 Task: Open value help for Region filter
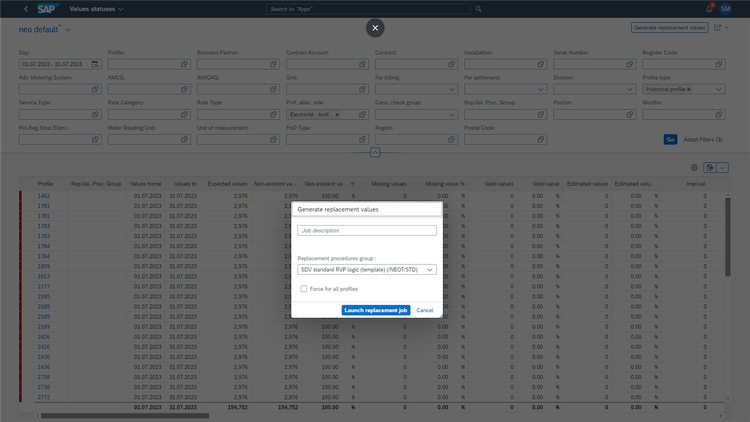click(x=452, y=139)
